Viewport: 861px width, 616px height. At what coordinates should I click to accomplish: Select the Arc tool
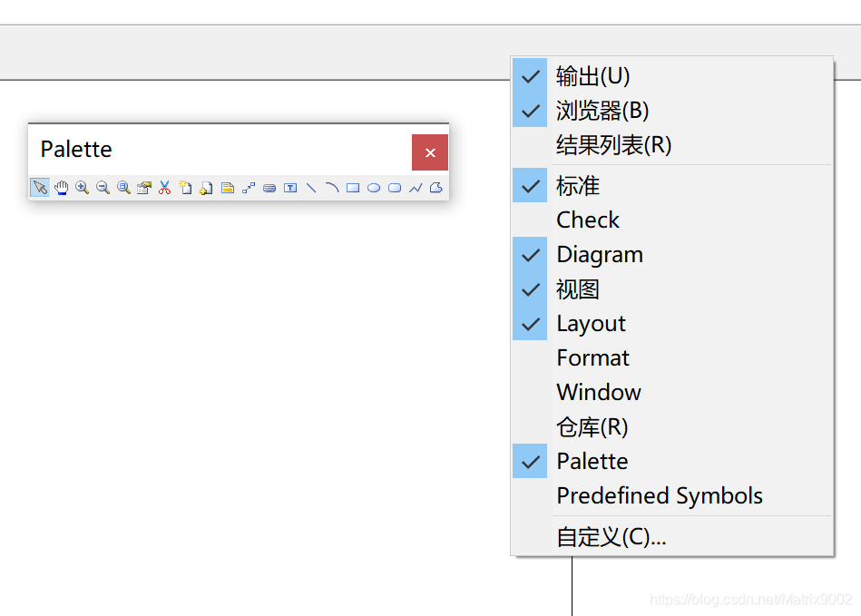332,188
